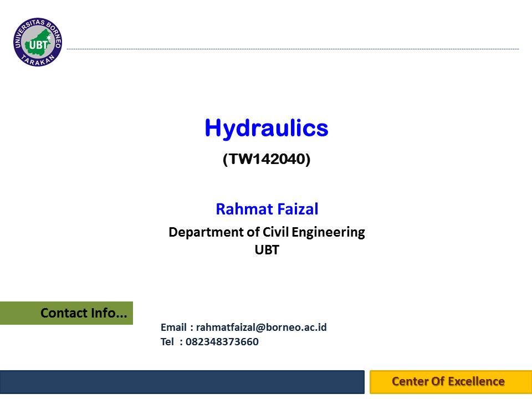Click the Tel label in contact details
The height and width of the screenshot is (399, 532).
167,341
